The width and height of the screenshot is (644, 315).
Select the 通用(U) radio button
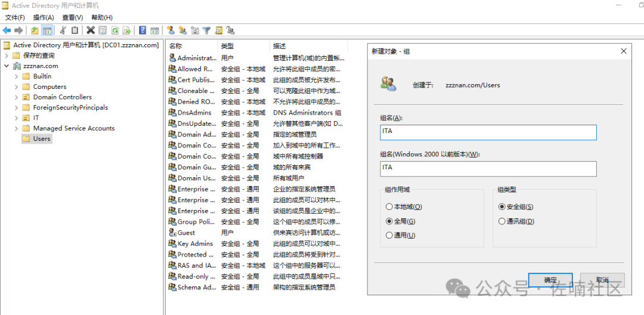point(389,235)
